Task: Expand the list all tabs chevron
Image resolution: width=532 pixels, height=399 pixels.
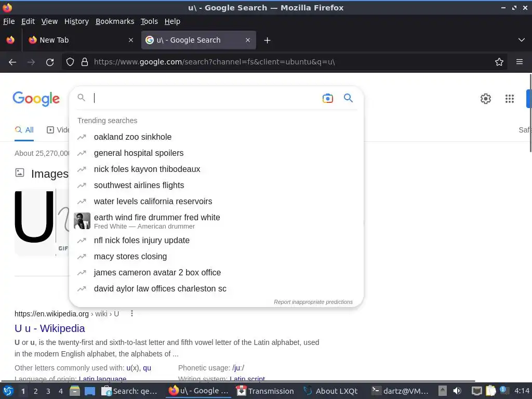Action: pyautogui.click(x=522, y=40)
